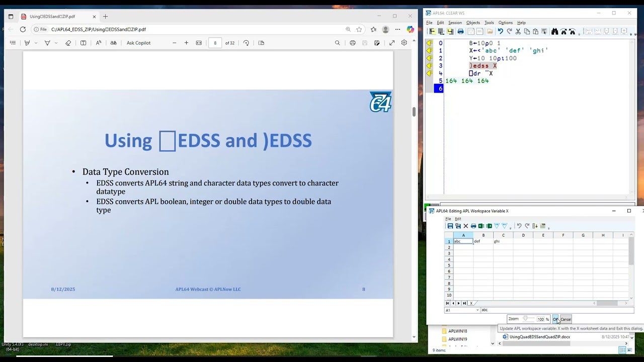Click the undo icon in variable editor toolbar
This screenshot has height=362, width=644.
click(x=519, y=226)
